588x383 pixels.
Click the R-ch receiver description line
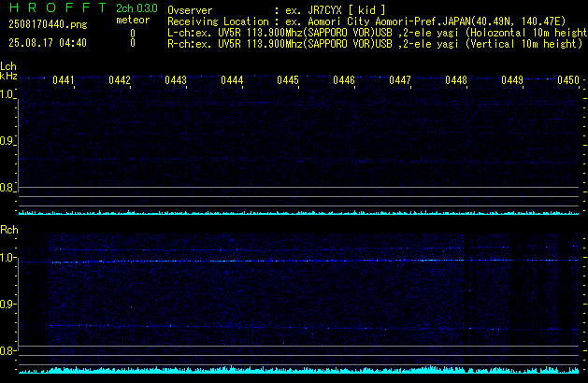coord(375,44)
